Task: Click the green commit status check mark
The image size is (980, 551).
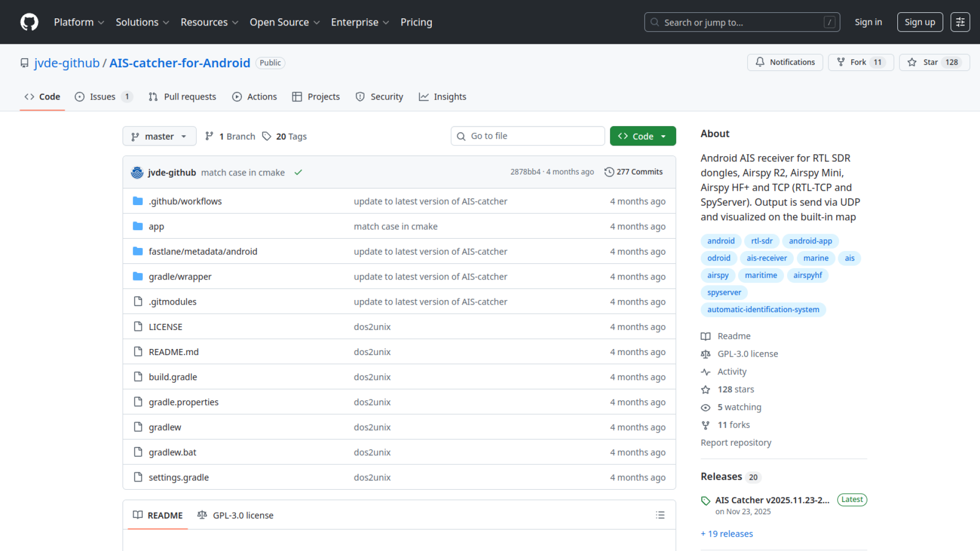Action: (x=298, y=172)
